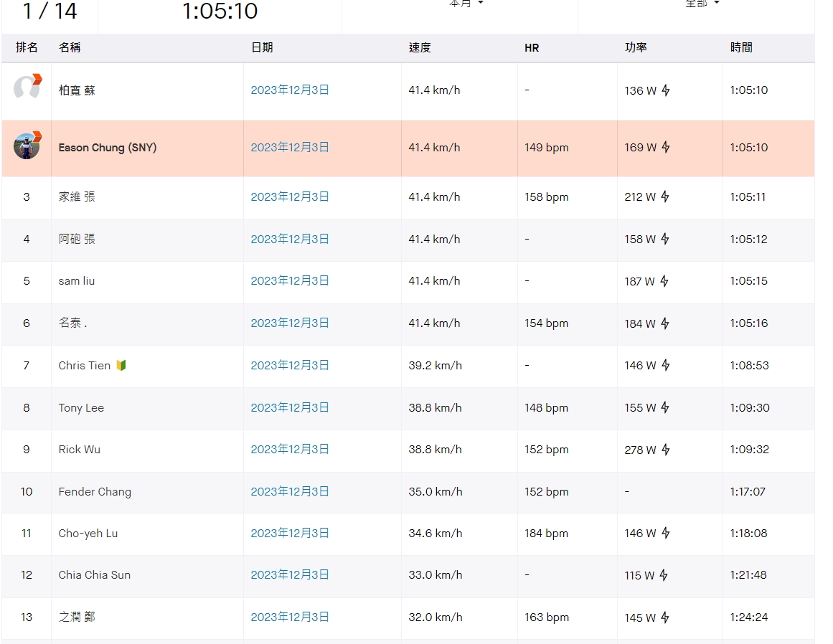Click the power meter icon next to 212 W
833x644 pixels.
pos(665,197)
